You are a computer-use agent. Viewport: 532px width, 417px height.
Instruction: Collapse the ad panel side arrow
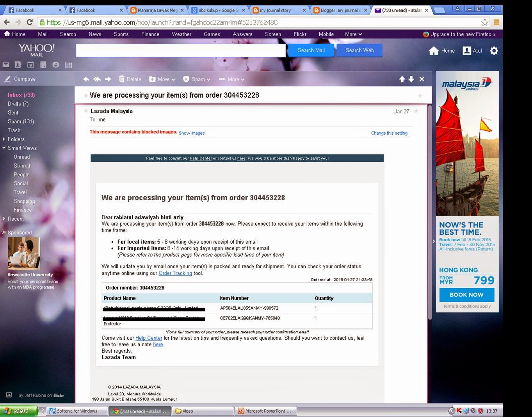(x=433, y=241)
